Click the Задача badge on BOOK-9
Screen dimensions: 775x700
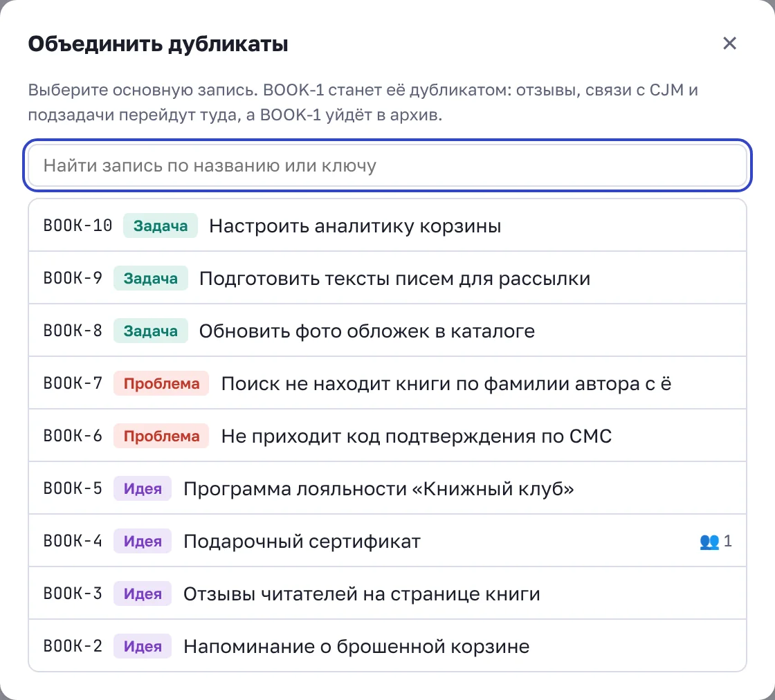151,278
